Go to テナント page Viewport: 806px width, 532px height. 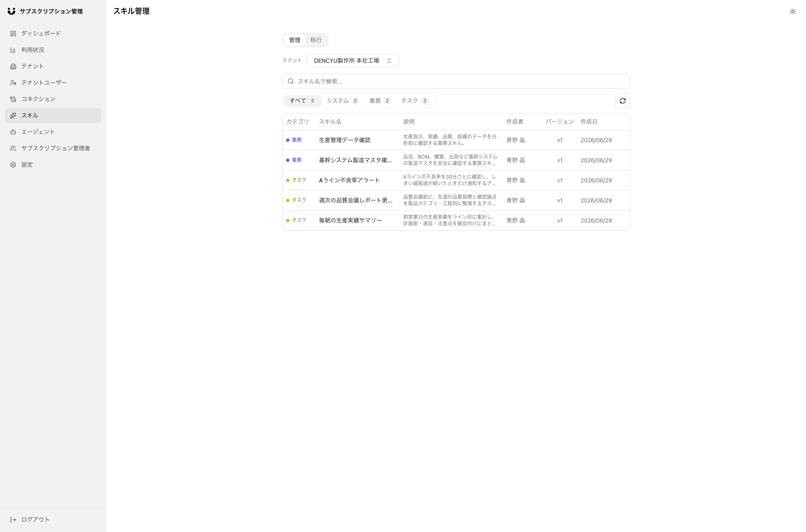click(x=53, y=66)
